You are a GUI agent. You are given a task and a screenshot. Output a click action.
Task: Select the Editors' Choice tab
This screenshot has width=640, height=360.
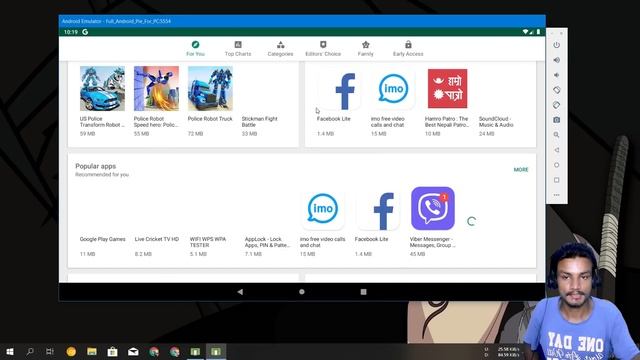323,49
